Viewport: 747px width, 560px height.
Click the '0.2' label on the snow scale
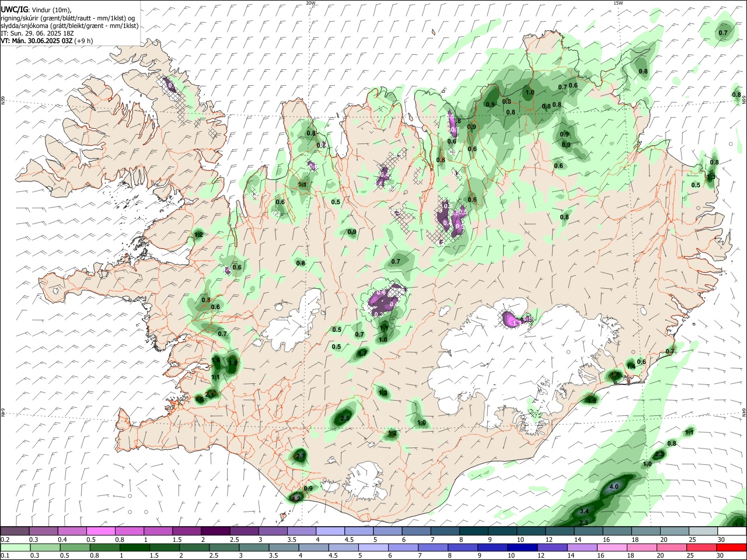(5, 539)
